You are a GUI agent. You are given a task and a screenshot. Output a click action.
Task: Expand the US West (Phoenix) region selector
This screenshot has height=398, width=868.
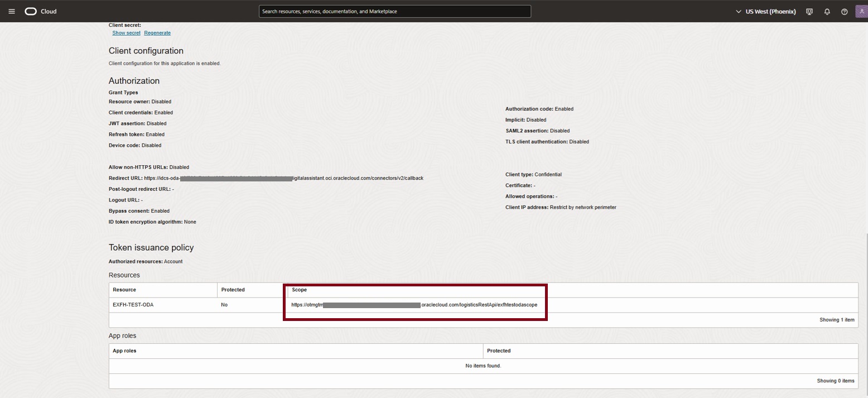click(x=765, y=11)
